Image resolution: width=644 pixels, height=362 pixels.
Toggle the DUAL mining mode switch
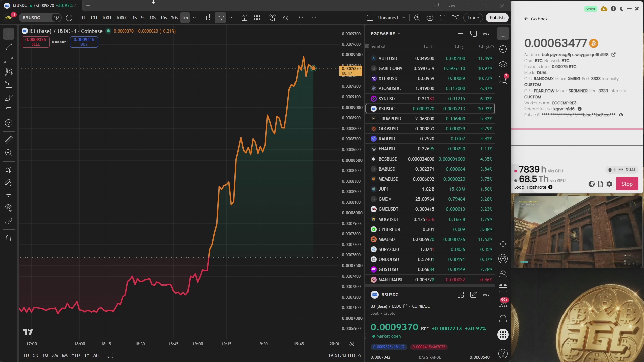(x=622, y=170)
